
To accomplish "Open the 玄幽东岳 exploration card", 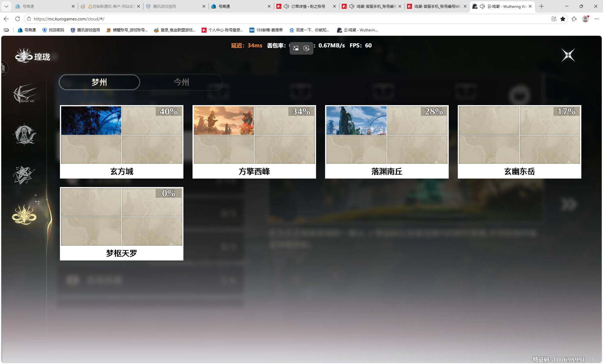I will [519, 142].
